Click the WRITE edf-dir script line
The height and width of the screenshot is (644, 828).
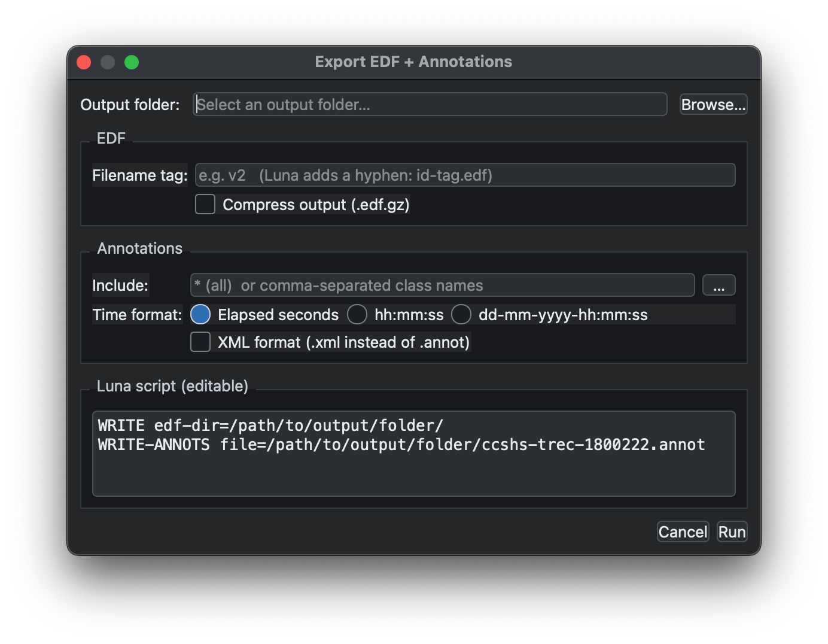[270, 426]
